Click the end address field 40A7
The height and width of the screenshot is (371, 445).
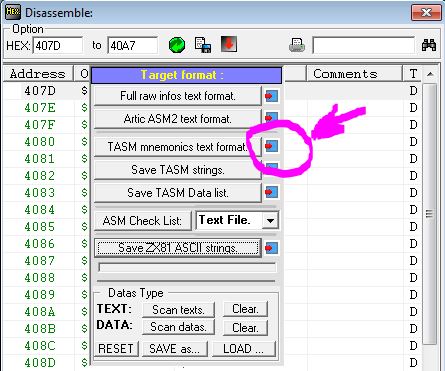[132, 45]
